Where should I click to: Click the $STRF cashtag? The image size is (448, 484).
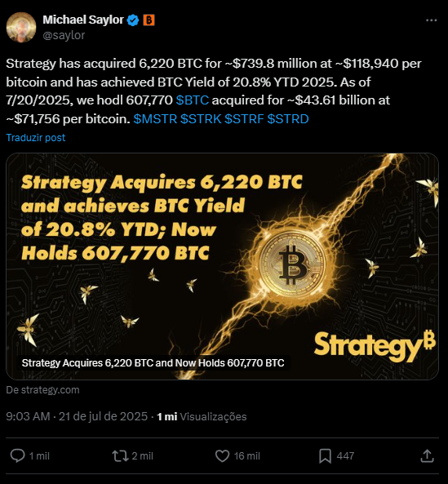click(244, 119)
